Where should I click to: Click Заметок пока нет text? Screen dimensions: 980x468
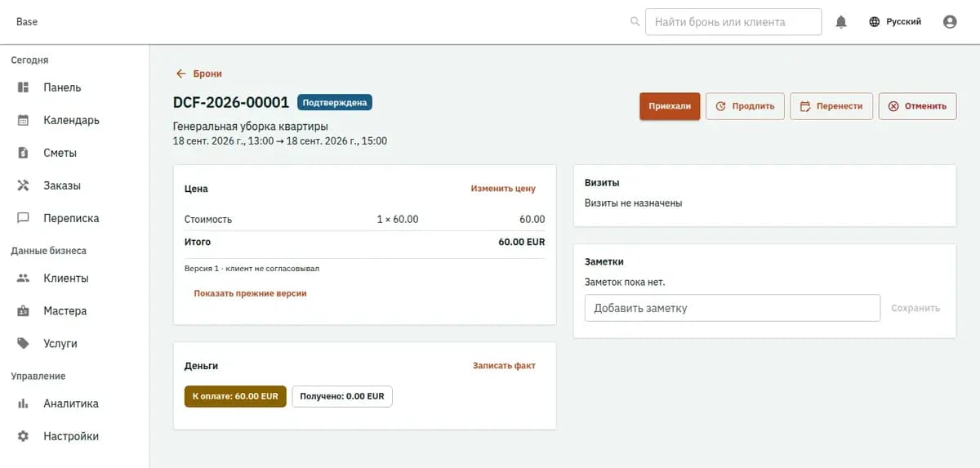tap(625, 282)
